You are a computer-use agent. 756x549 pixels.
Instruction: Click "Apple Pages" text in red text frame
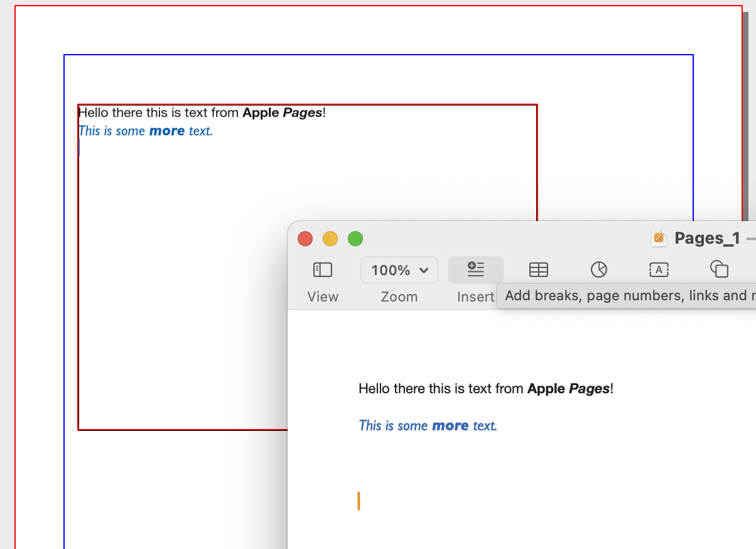(x=283, y=113)
